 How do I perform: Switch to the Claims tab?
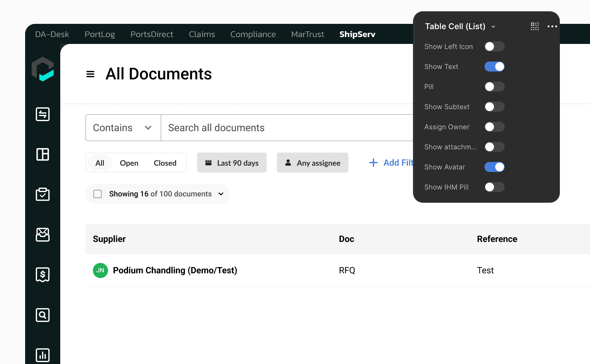202,34
